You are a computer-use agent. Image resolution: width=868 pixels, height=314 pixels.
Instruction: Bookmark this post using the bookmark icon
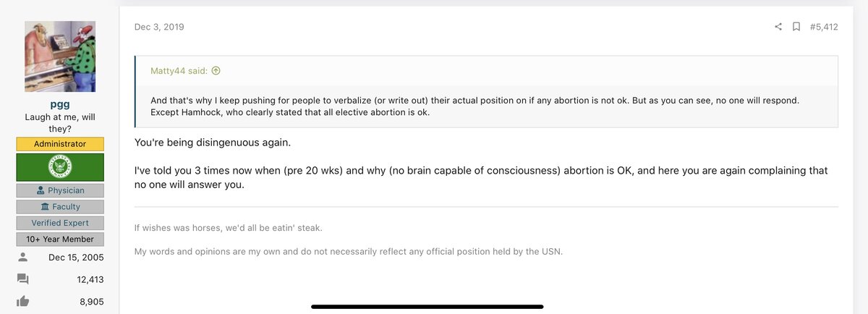[x=796, y=27]
